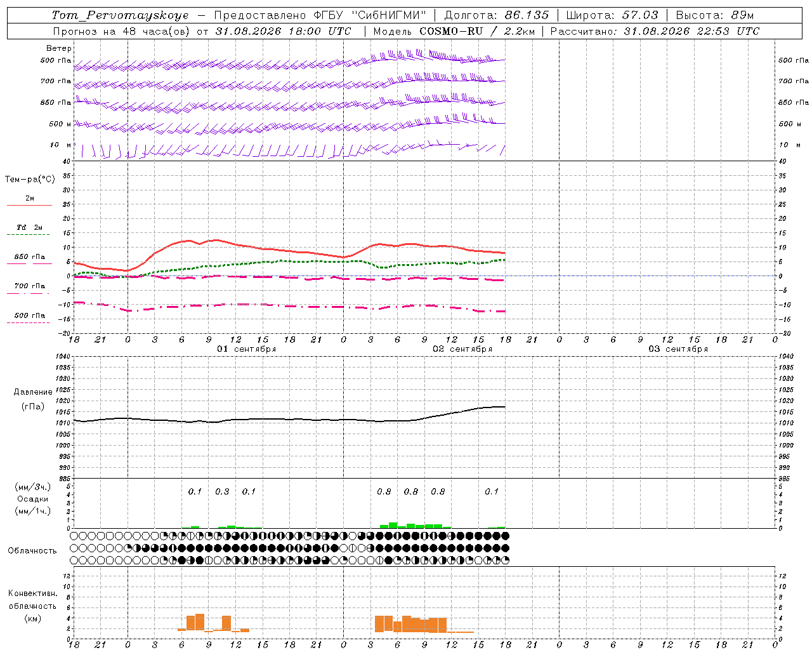Click the 02 сентября date label
This screenshot has height=650, width=812.
click(462, 349)
